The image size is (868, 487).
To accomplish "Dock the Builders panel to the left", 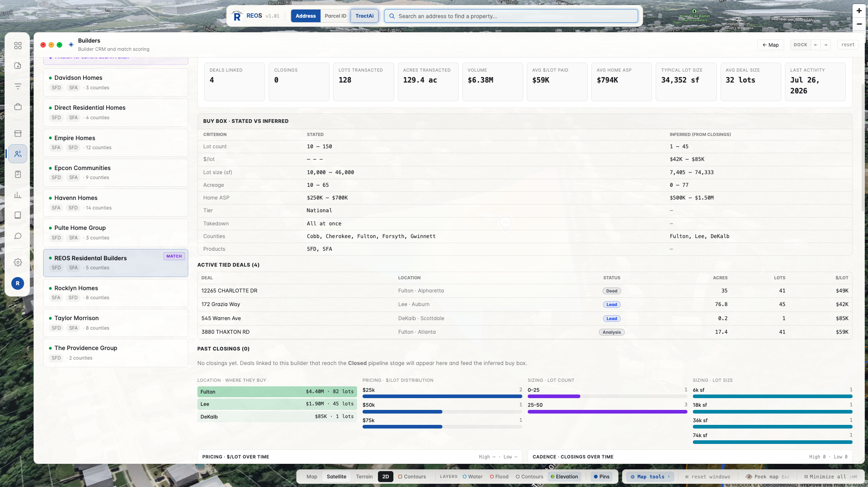I will tap(816, 45).
